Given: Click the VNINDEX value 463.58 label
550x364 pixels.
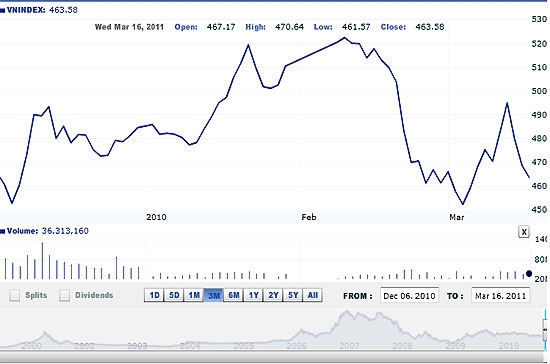Looking at the screenshot, I should 63,10.
